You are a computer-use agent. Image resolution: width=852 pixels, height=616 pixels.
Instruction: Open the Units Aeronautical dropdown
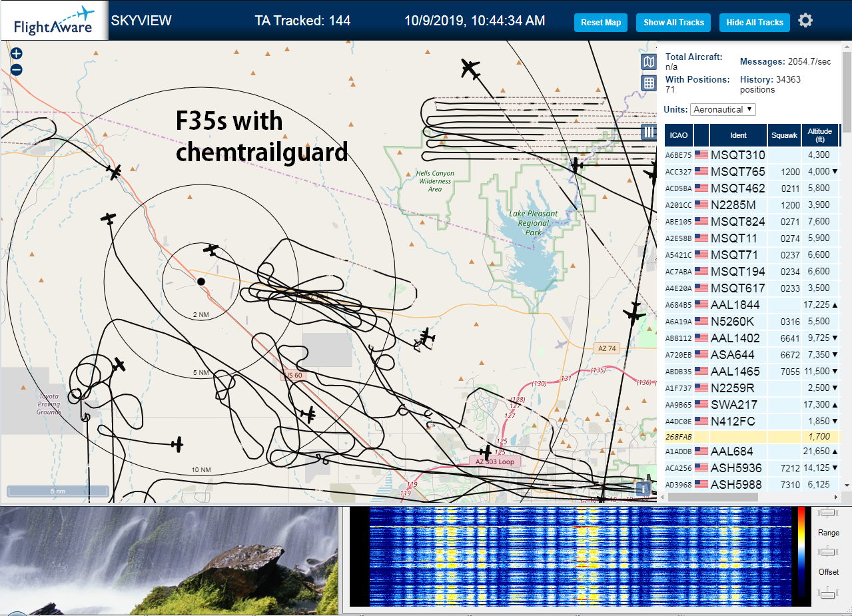pos(723,109)
